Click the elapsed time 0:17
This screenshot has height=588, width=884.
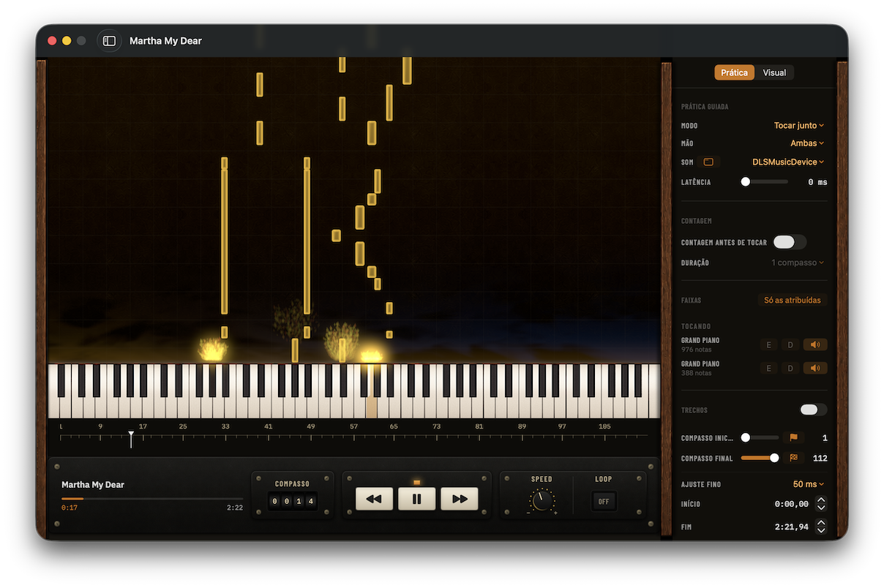point(70,508)
